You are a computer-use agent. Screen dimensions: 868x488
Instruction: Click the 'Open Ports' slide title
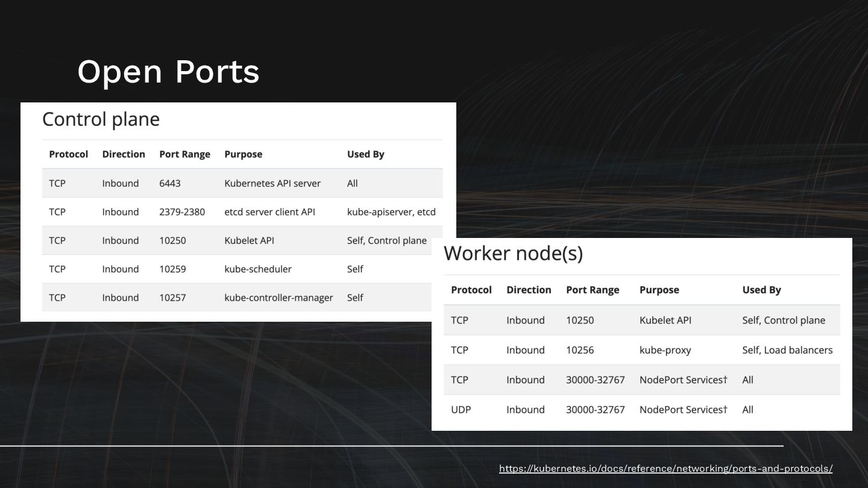click(168, 72)
